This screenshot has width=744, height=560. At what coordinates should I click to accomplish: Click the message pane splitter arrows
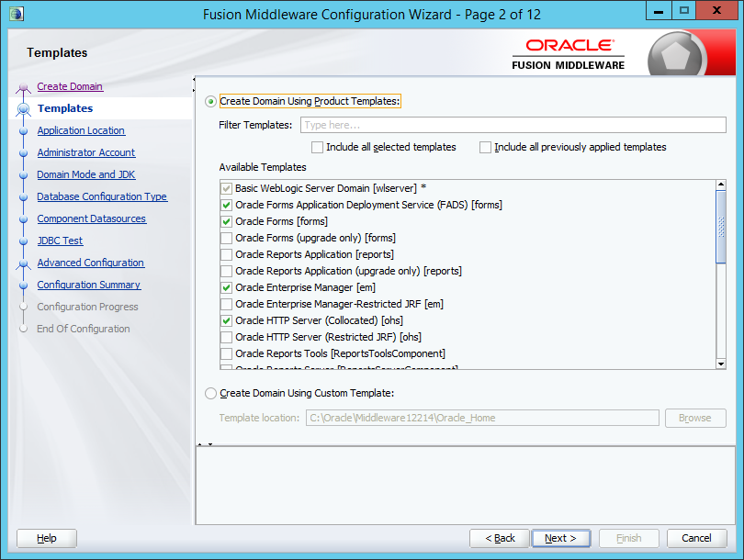205,444
